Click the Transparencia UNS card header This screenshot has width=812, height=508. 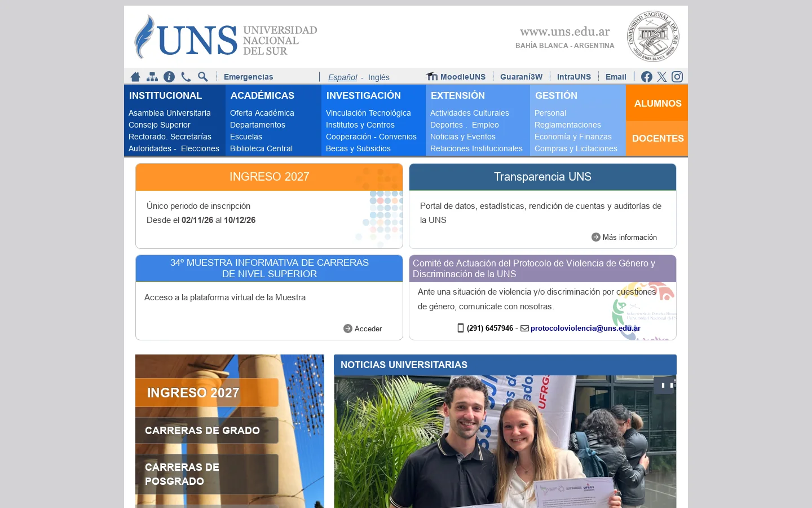(542, 177)
